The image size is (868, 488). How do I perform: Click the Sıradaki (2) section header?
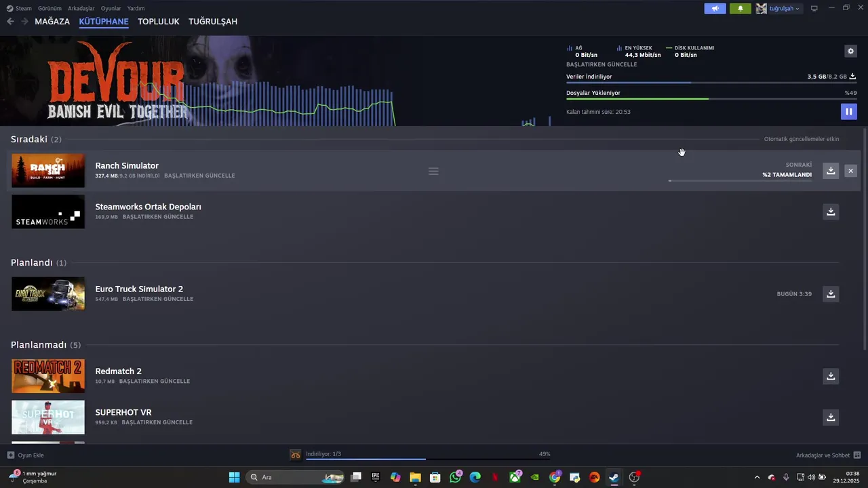pyautogui.click(x=36, y=139)
